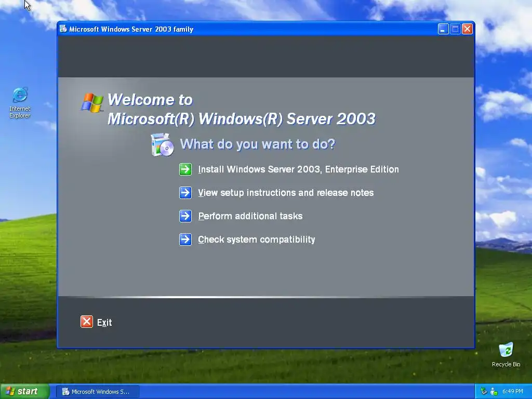
Task: Click the first system tray icon
Action: (x=484, y=391)
